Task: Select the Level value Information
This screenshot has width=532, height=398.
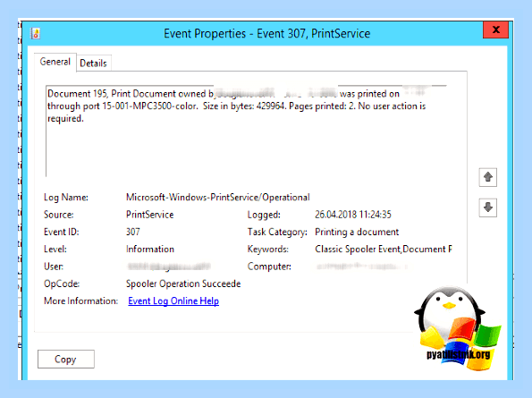Action: click(x=150, y=249)
